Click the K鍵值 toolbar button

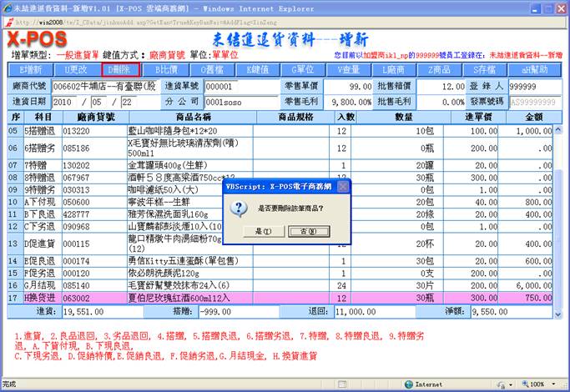[x=257, y=69]
